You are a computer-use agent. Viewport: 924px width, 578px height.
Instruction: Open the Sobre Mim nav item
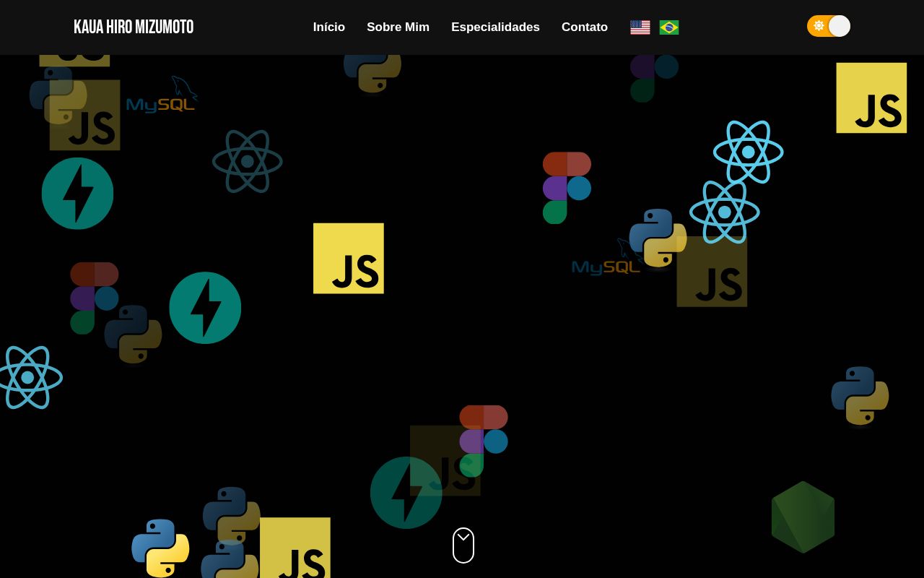[398, 27]
